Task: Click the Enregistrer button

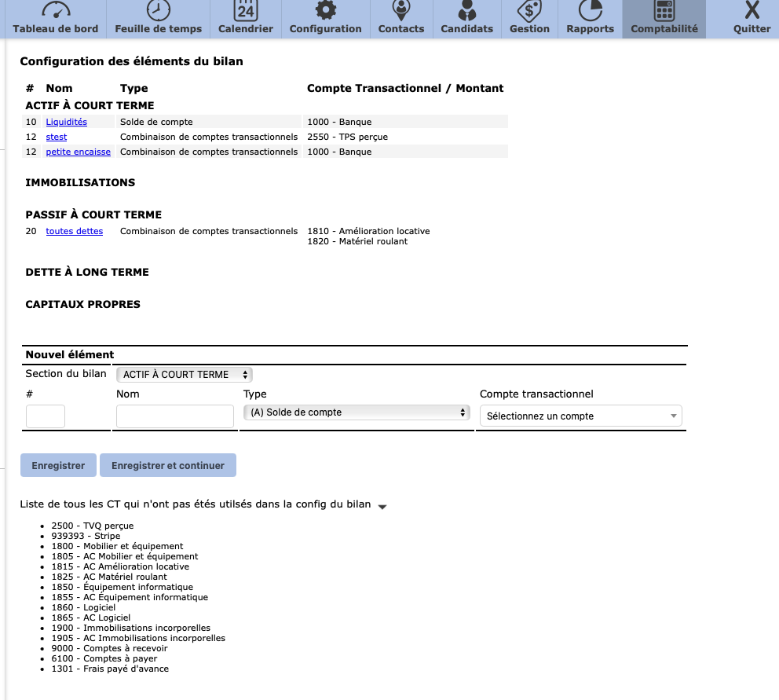Action: (x=58, y=465)
